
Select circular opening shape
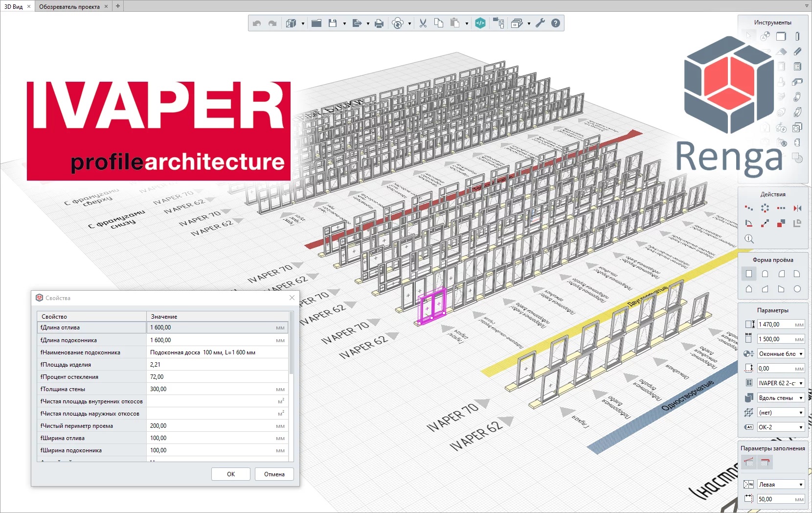[797, 289]
